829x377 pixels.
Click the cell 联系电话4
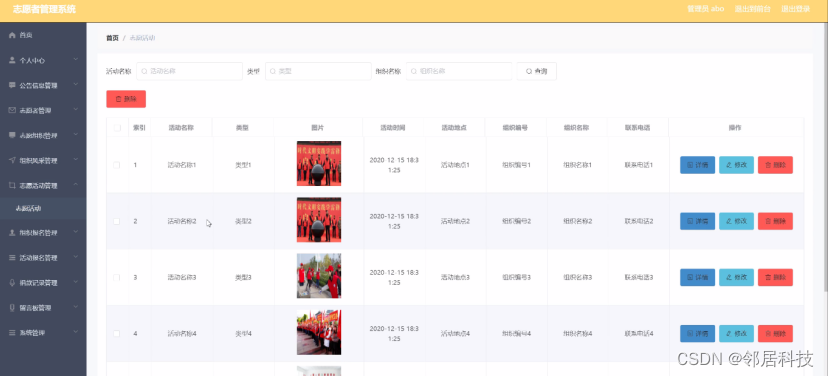639,334
